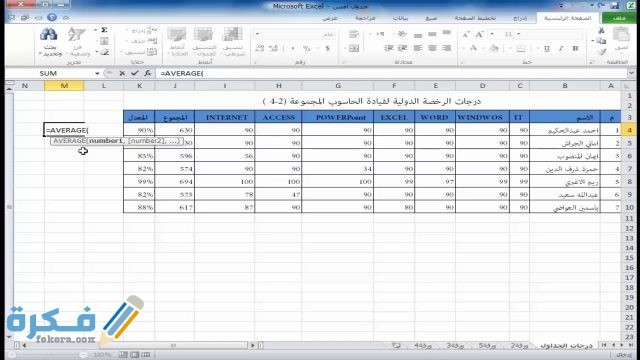The height and width of the screenshot is (360, 640).
Task: Click the font color A icon
Action: tap(473, 49)
